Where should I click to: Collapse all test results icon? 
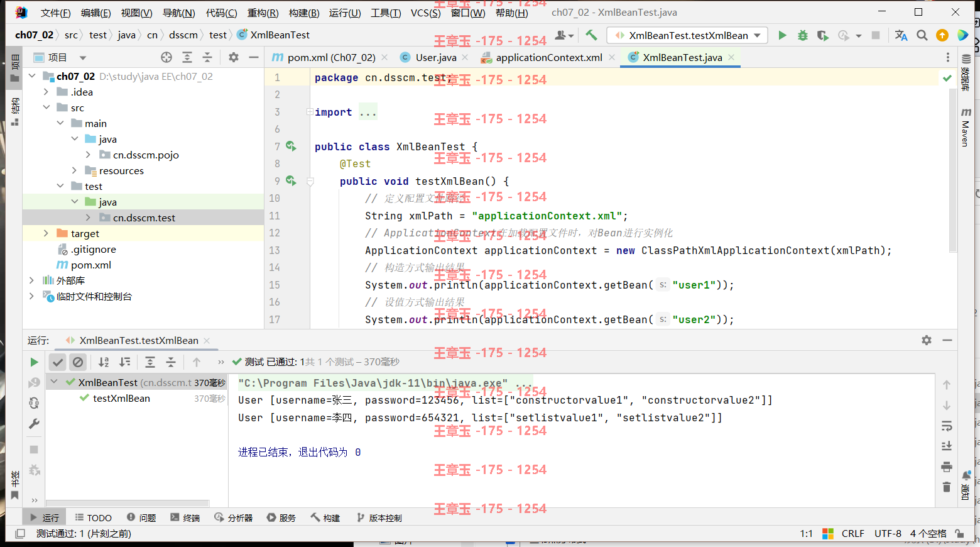click(171, 362)
